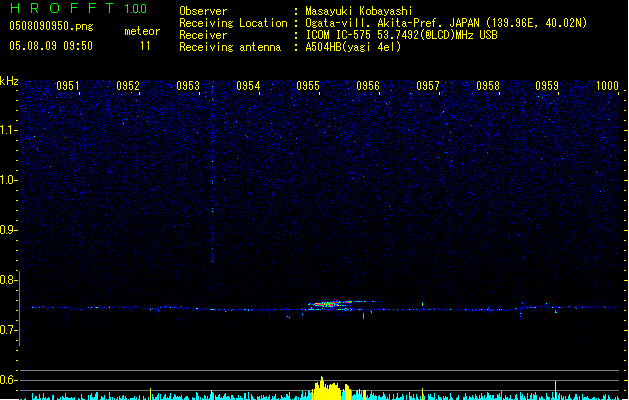Click the 0.6 kHz axis label

click(8, 380)
